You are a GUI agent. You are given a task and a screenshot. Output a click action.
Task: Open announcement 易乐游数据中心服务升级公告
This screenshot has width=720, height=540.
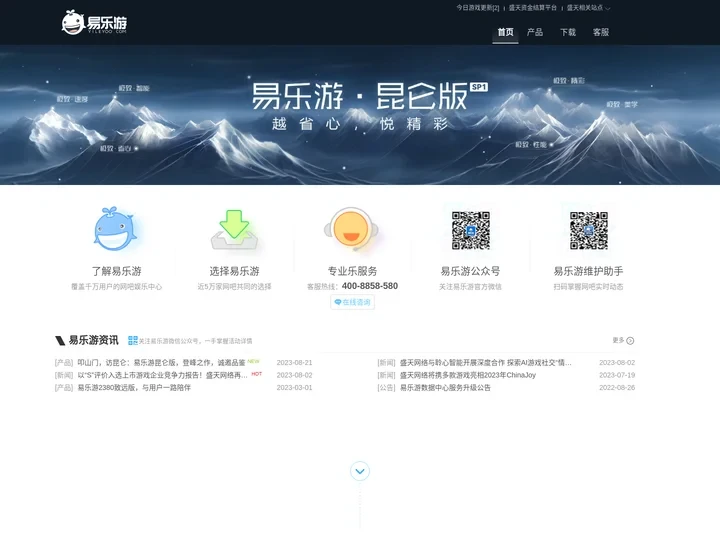[x=445, y=388]
